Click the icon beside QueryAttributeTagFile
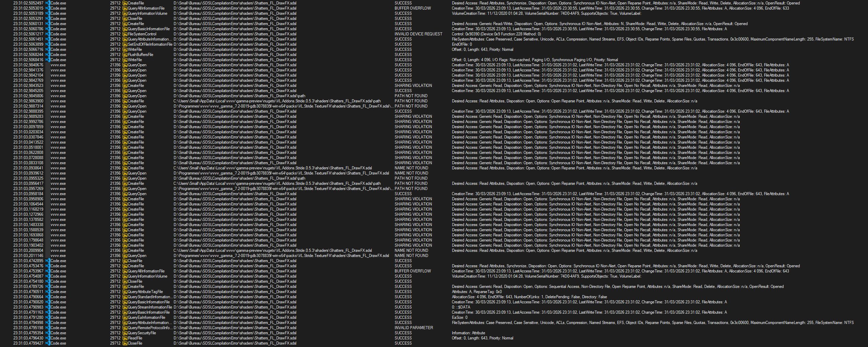The image size is (868, 347). coord(125,292)
